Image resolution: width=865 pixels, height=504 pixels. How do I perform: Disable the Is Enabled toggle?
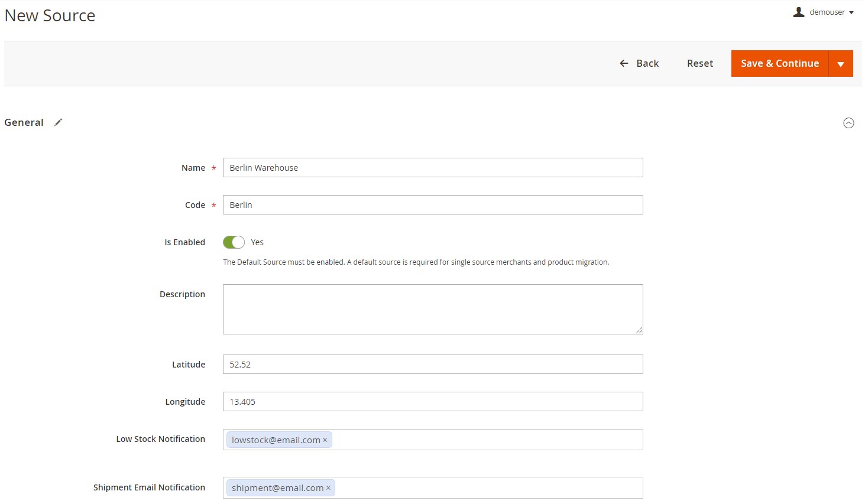click(234, 242)
